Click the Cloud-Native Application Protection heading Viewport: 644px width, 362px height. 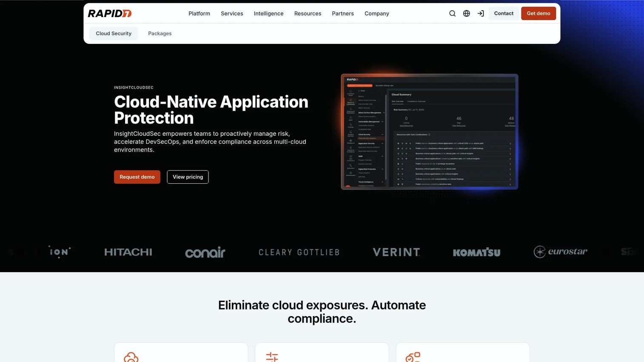[x=211, y=110]
